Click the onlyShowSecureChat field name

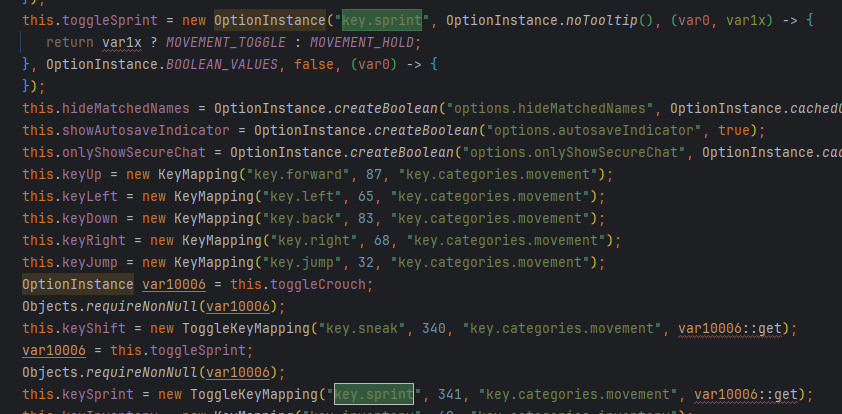(x=134, y=152)
